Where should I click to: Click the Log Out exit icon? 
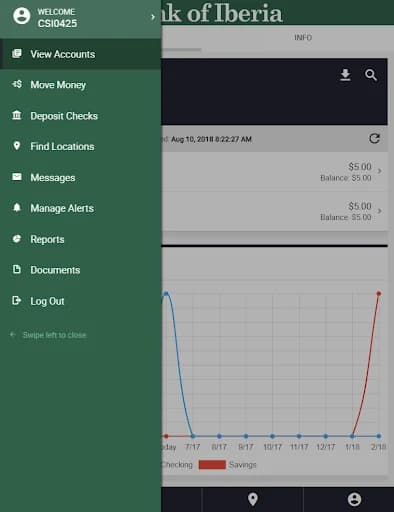[17, 300]
